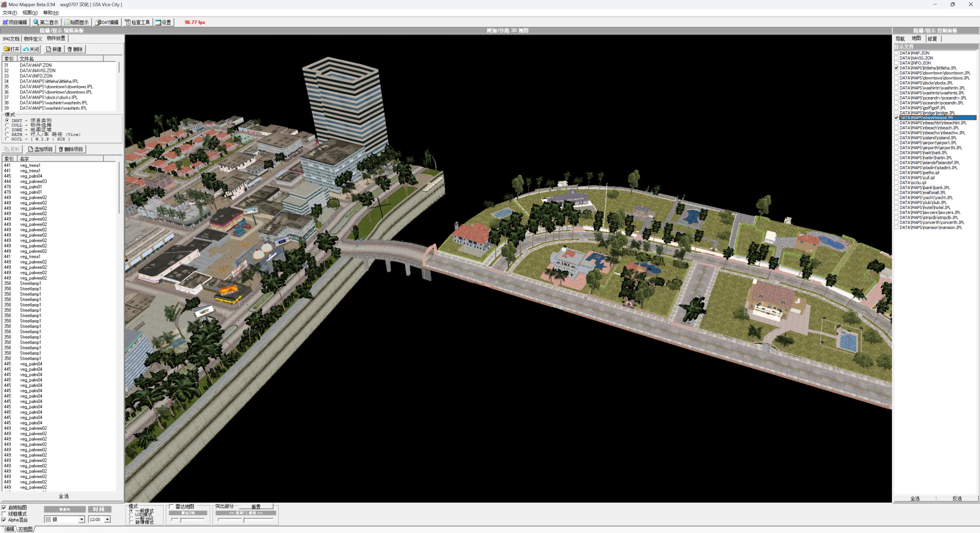Viewport: 980px width, 533px height.
Task: Switch to the 导航 navigation tab
Action: click(900, 39)
